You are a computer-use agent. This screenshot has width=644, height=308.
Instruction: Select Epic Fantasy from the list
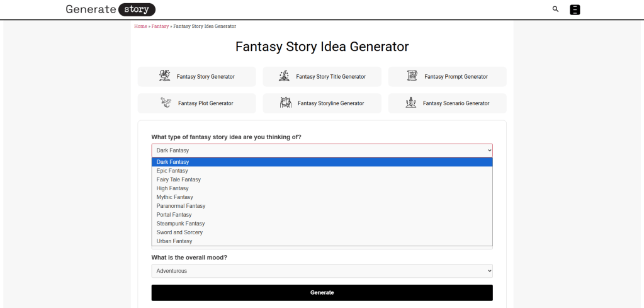(x=172, y=171)
